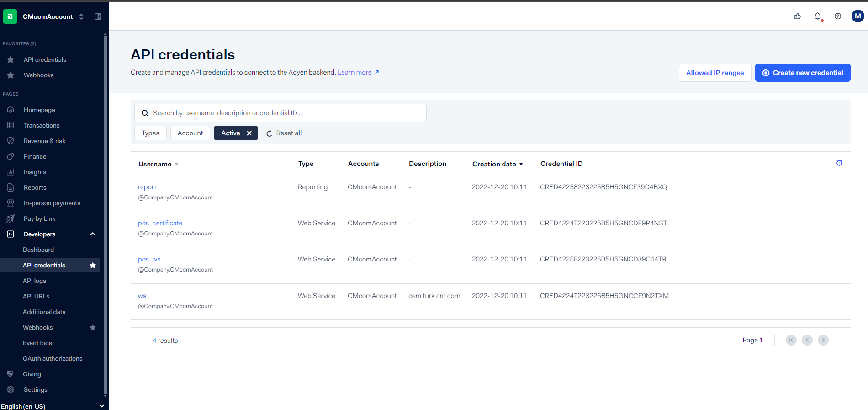Viewport: 868px width, 410px height.
Task: Follow the Learn more link
Action: (358, 72)
